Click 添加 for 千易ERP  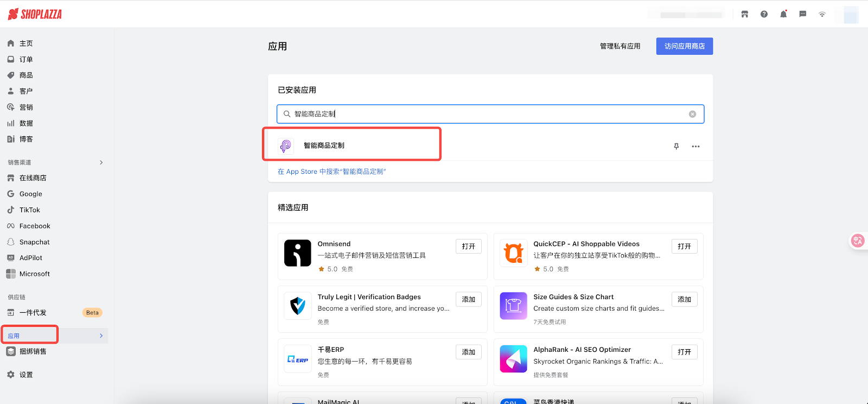pyautogui.click(x=469, y=352)
